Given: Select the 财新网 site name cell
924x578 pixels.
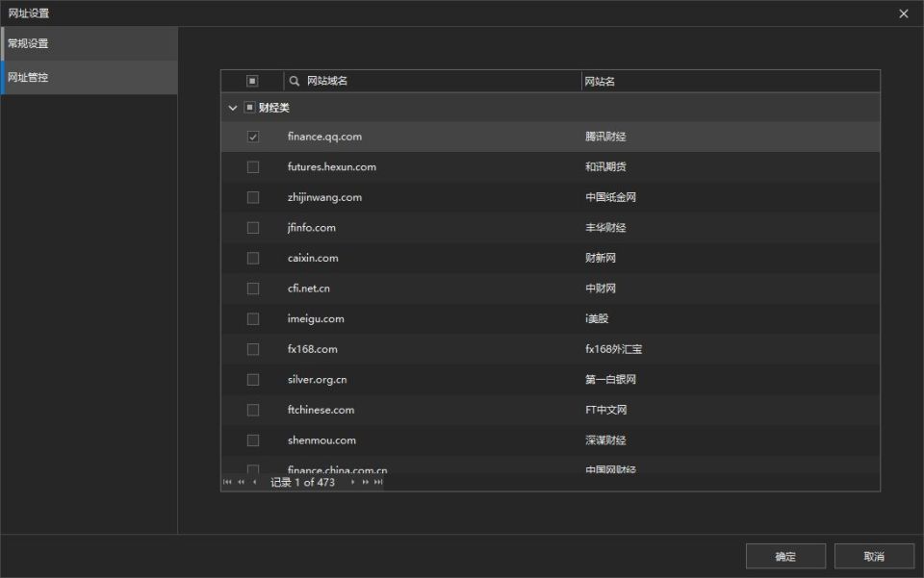Looking at the screenshot, I should pyautogui.click(x=601, y=259).
